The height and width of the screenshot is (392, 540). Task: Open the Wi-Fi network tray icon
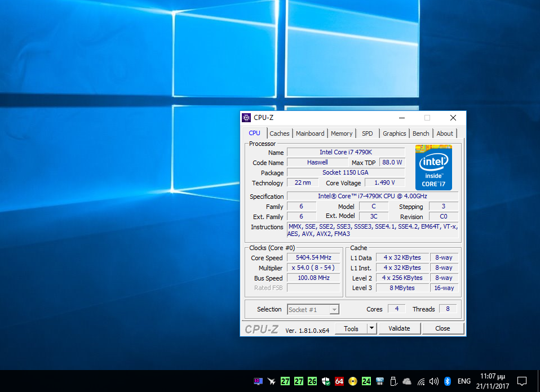421,381
